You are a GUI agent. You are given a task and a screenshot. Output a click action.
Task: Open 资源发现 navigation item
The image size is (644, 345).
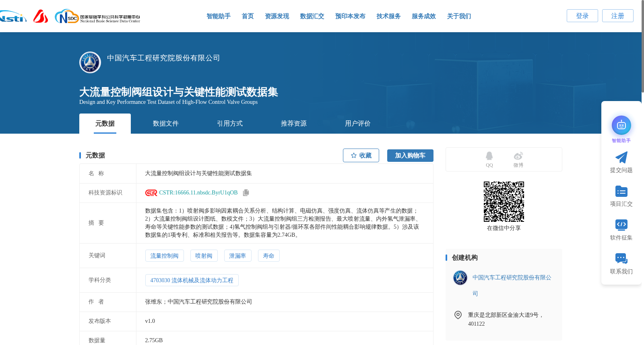pos(277,16)
